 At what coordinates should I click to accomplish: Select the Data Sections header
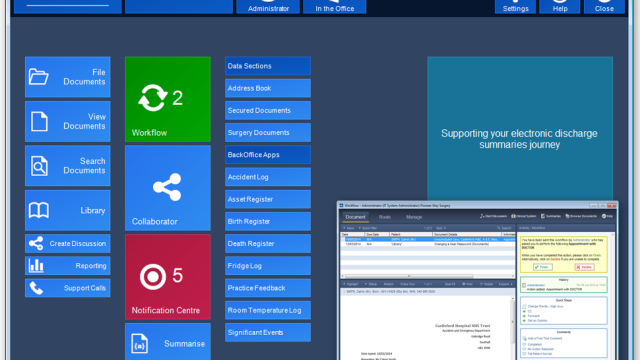[268, 66]
